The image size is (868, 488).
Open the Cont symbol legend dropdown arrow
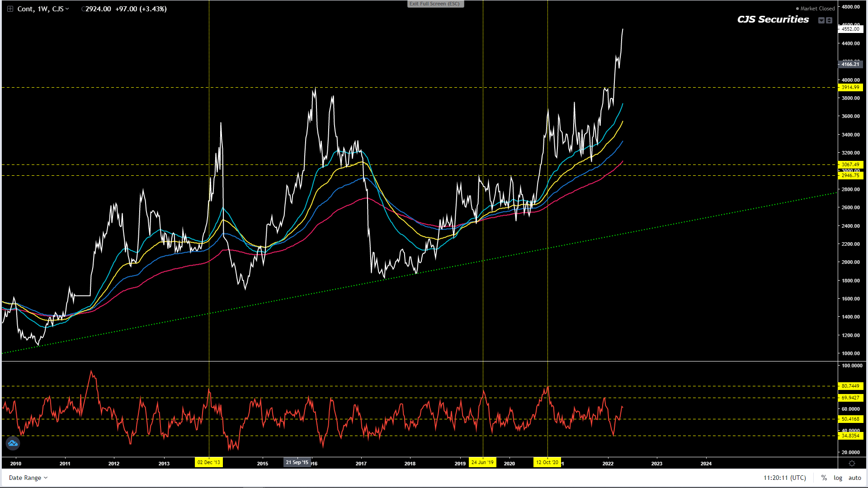tap(67, 9)
